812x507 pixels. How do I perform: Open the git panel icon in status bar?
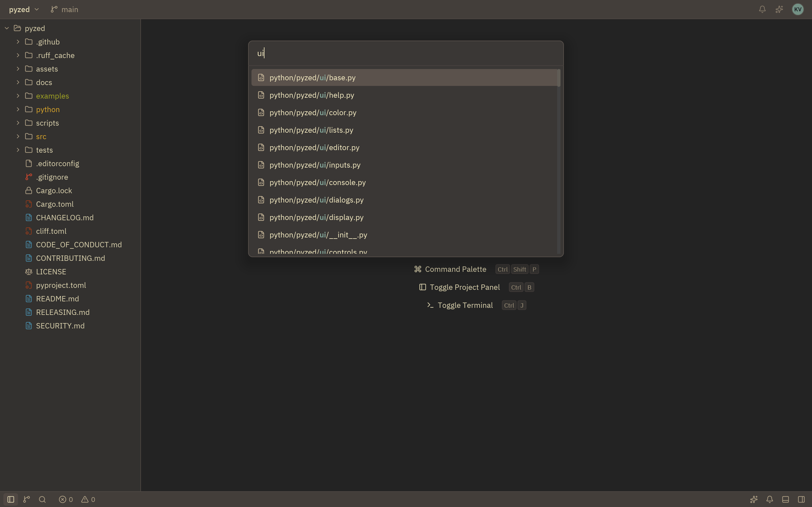(x=27, y=499)
